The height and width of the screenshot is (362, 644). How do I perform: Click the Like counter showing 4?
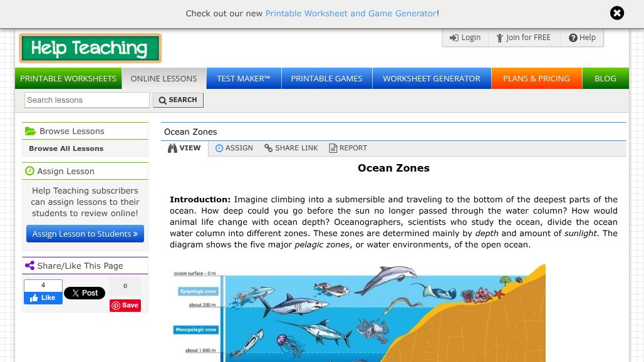pos(43,285)
